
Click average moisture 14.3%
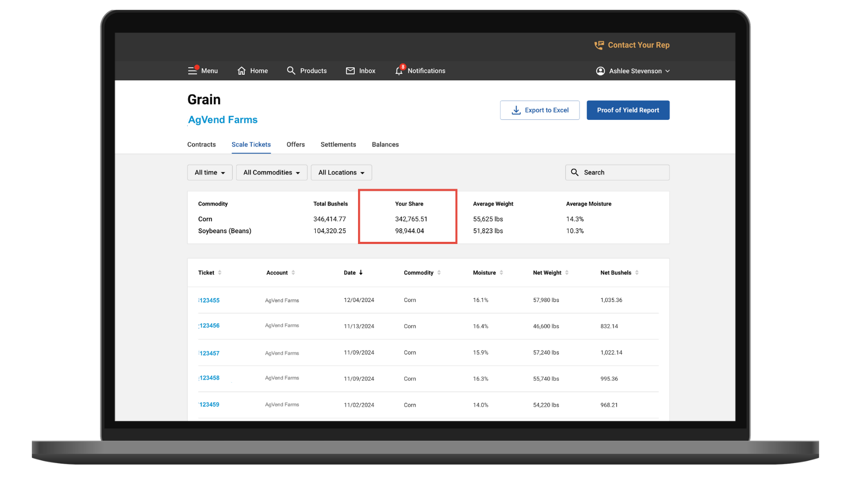[575, 219]
